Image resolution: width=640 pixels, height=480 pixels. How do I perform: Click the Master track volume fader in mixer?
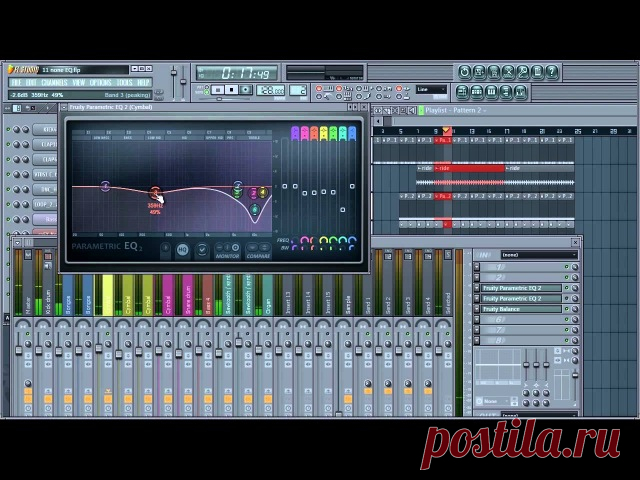click(x=18, y=350)
